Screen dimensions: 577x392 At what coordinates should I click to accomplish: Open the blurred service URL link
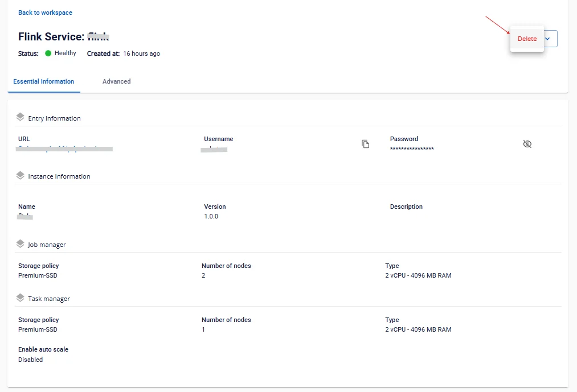64,148
